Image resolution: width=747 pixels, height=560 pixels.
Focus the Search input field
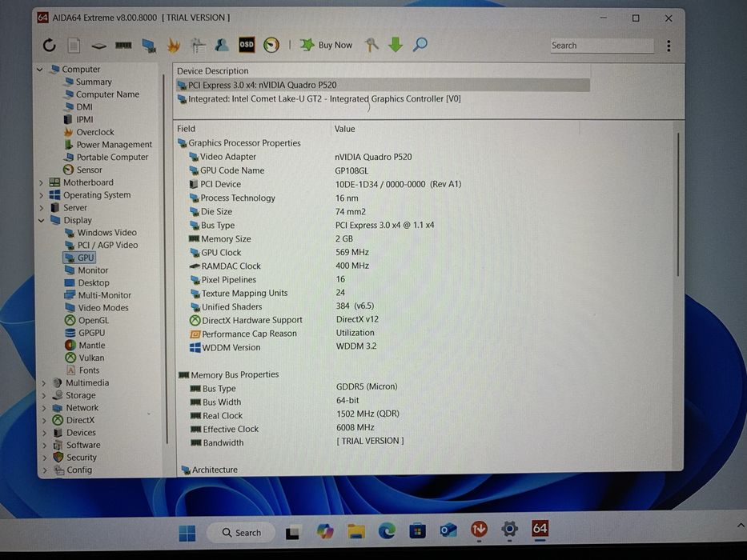pyautogui.click(x=602, y=46)
